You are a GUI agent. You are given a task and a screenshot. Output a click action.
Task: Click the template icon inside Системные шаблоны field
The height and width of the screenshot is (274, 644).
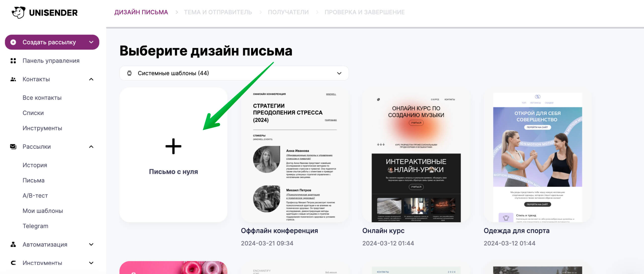pyautogui.click(x=129, y=73)
